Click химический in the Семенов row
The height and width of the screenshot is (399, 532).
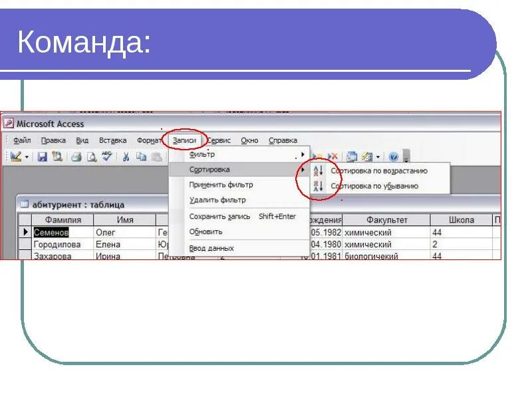click(387, 232)
